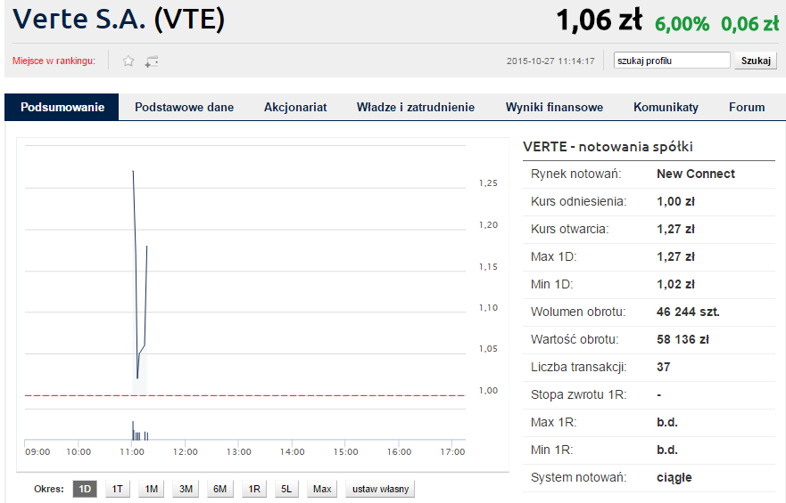Screen dimensions: 786x503
Task: Select the 5L chart period
Action: coord(286,488)
